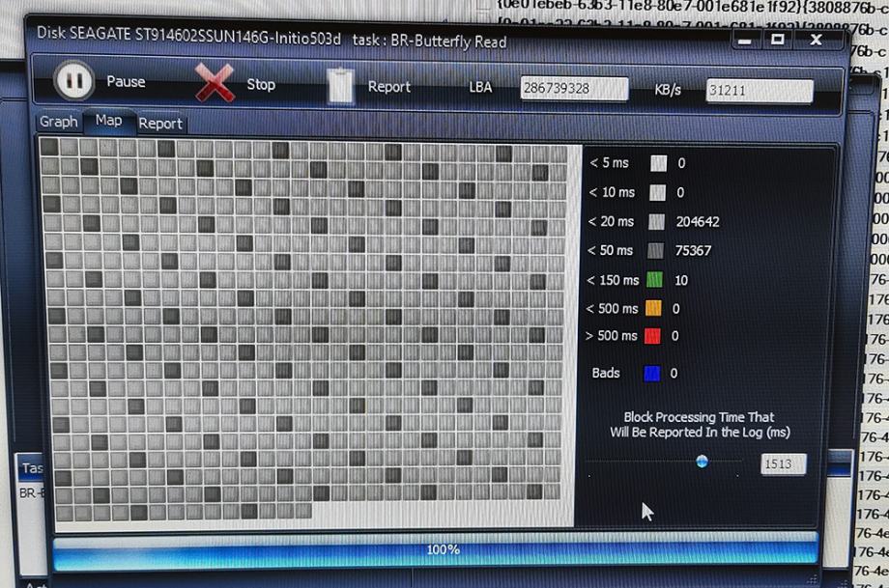Click the count 75367 for < 50 ms

[x=693, y=250]
